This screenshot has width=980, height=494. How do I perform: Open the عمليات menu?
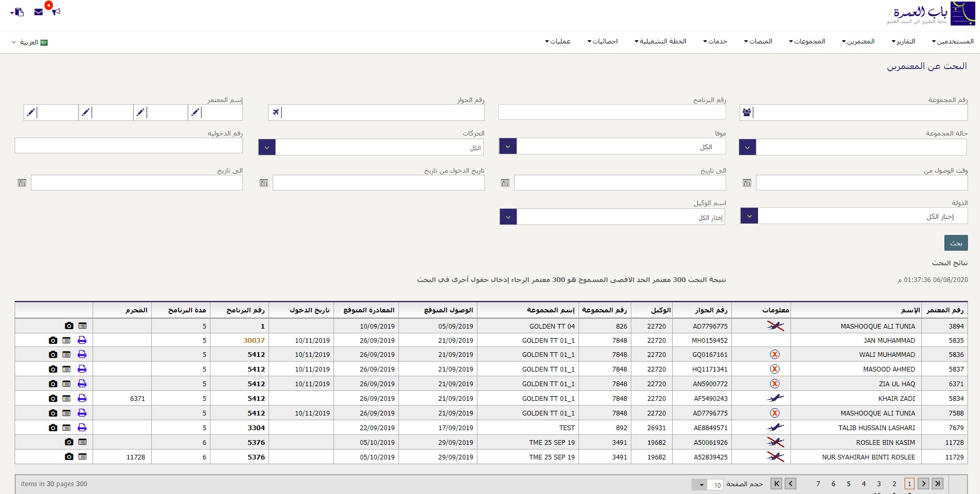tap(558, 41)
